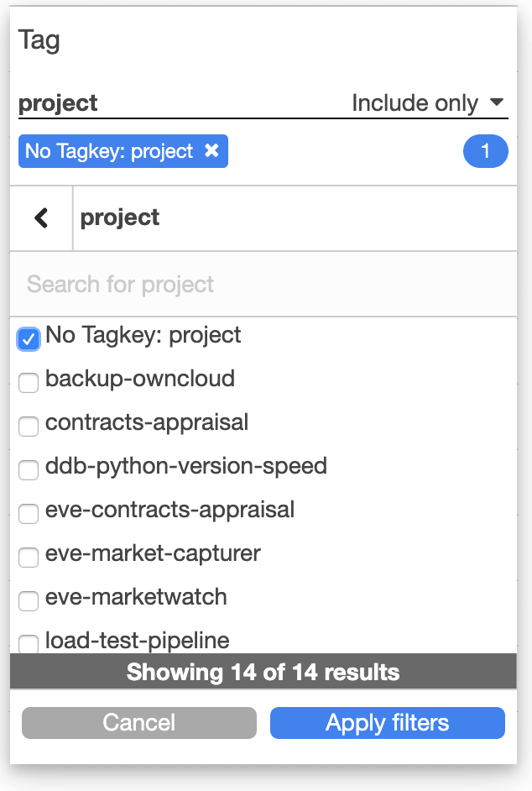
Task: Click the 'project' breadcrumb title beside the back arrow
Action: 120,218
